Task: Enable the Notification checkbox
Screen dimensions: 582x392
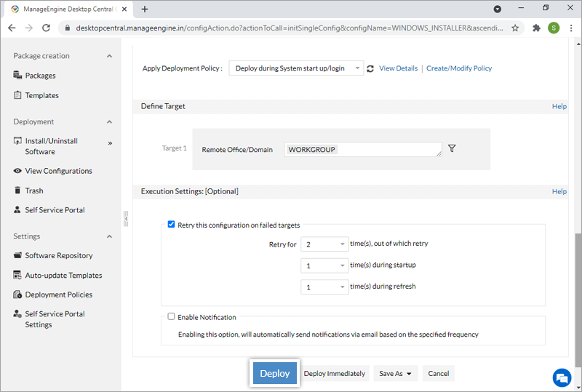Action: [x=172, y=317]
